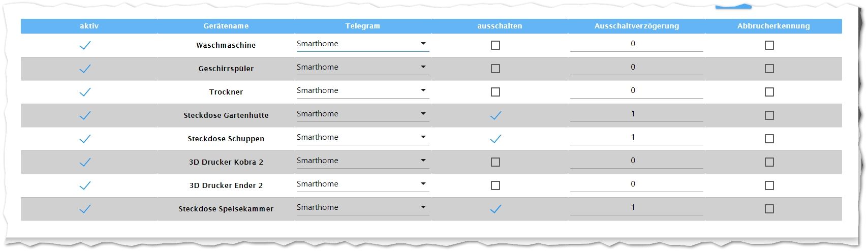The image size is (868, 251).
Task: Expand Telegram dropdown for 3D Drucker Kobra 2
Action: (x=363, y=161)
